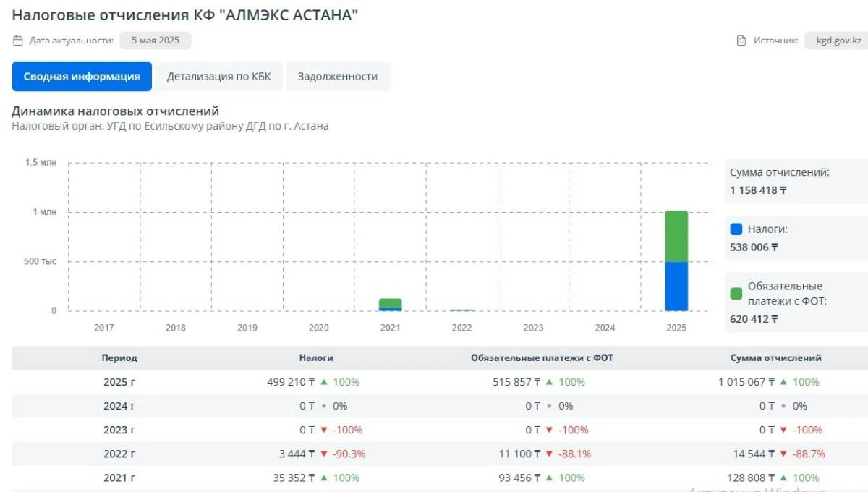Image resolution: width=868 pixels, height=492 pixels.
Task: Click green up arrow in 2025 Налоги row
Action: [x=324, y=382]
